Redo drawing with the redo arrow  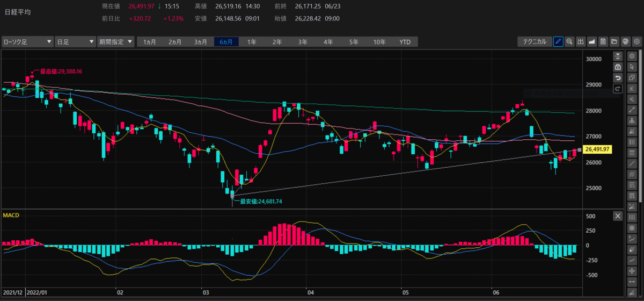pos(618,89)
